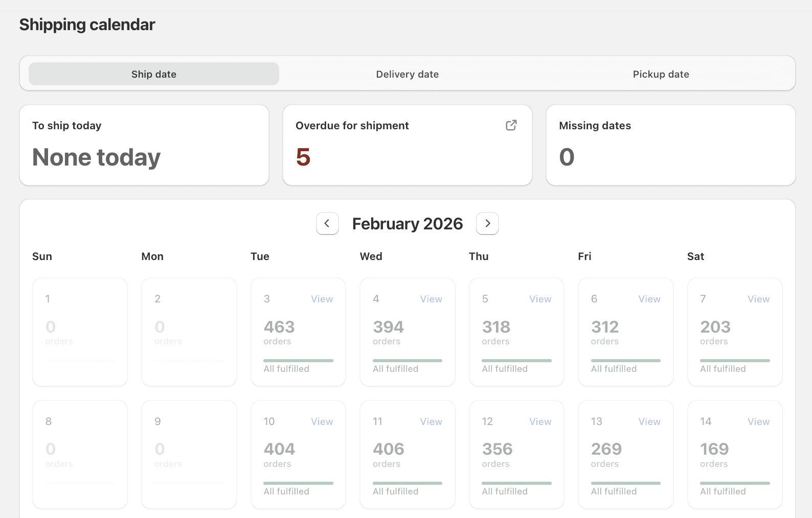Open the February 2 day cell
The width and height of the screenshot is (812, 518).
click(189, 332)
